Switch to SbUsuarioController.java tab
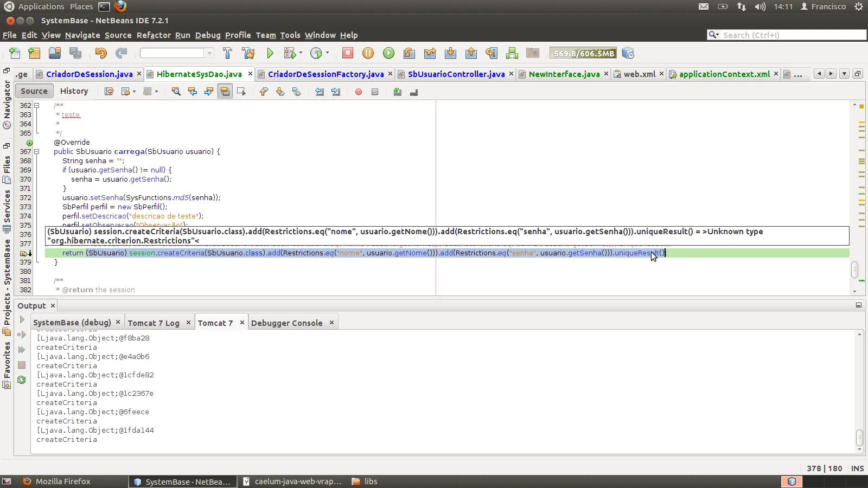868x488 pixels. point(456,74)
